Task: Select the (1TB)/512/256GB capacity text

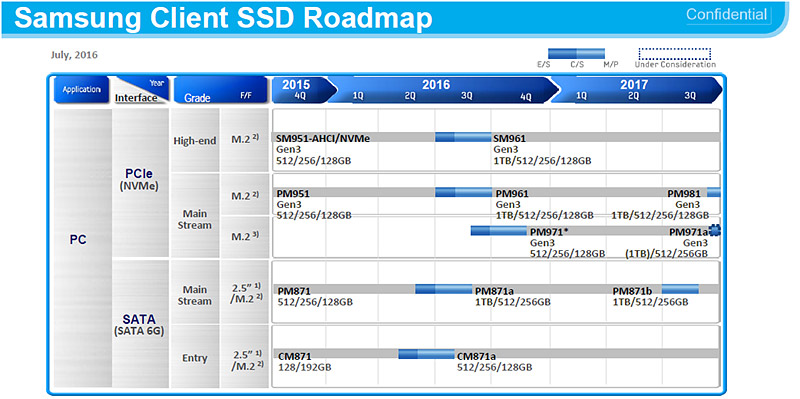Action: coord(667,254)
